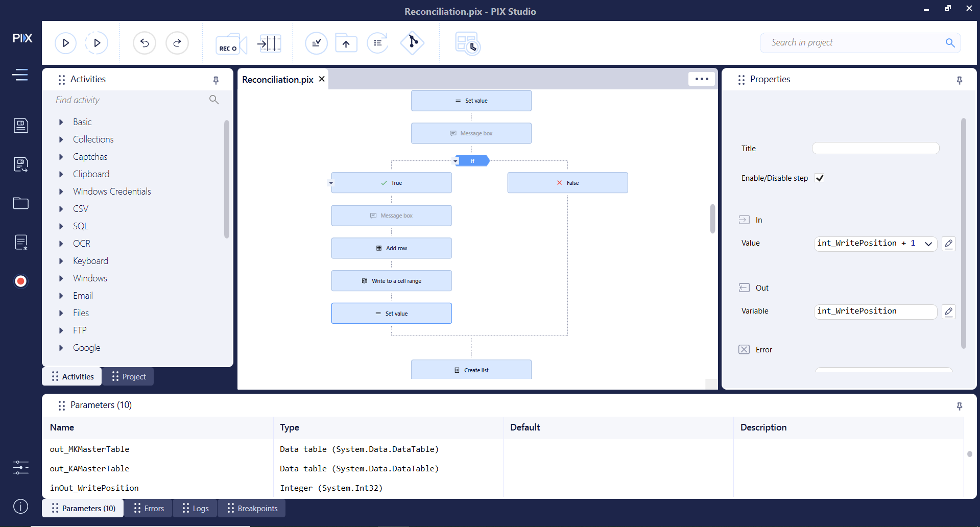Toggle the Enable/Disable step checkbox
This screenshot has width=980, height=527.
820,178
